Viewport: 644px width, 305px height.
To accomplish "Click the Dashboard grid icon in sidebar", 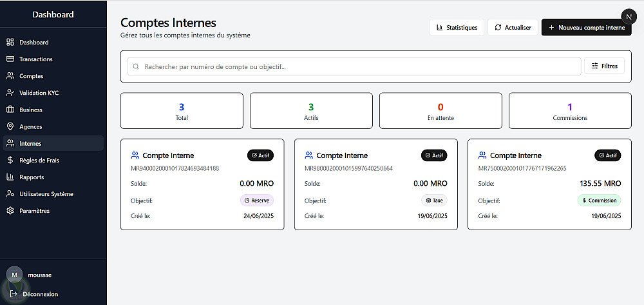I will 10,43.
